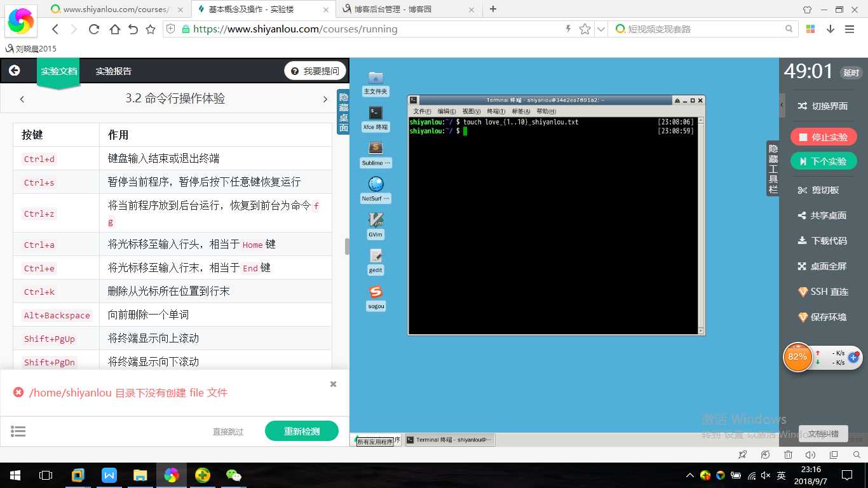
Task: Launch the GVim desktop icon
Action: tap(376, 226)
